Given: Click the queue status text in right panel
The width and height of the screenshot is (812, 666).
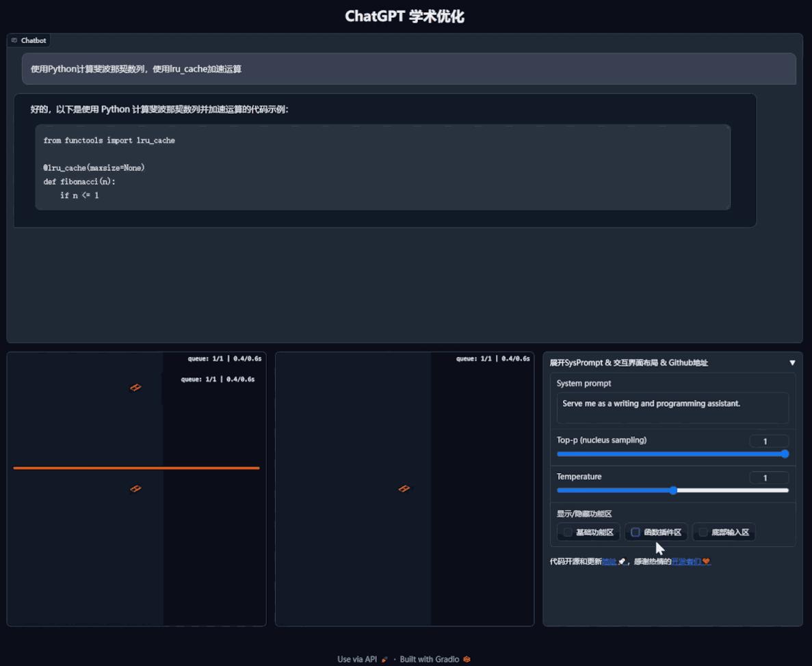Looking at the screenshot, I should click(493, 358).
